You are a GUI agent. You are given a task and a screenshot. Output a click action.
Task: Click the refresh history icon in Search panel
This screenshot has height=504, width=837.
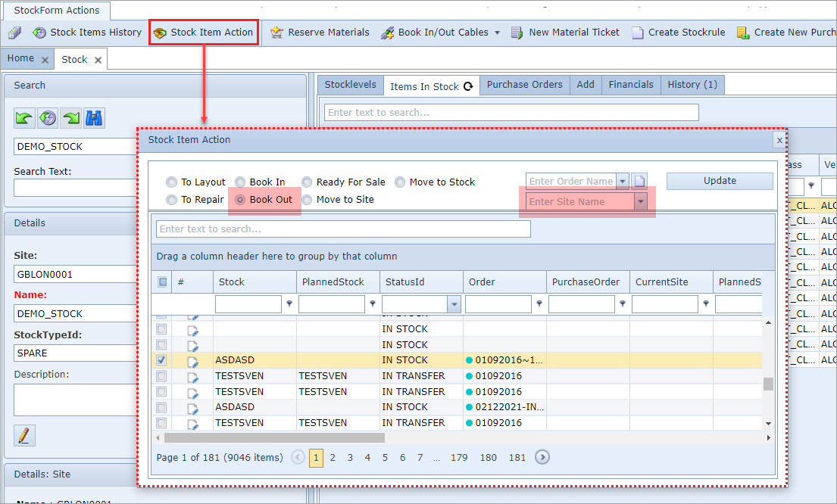(x=48, y=118)
